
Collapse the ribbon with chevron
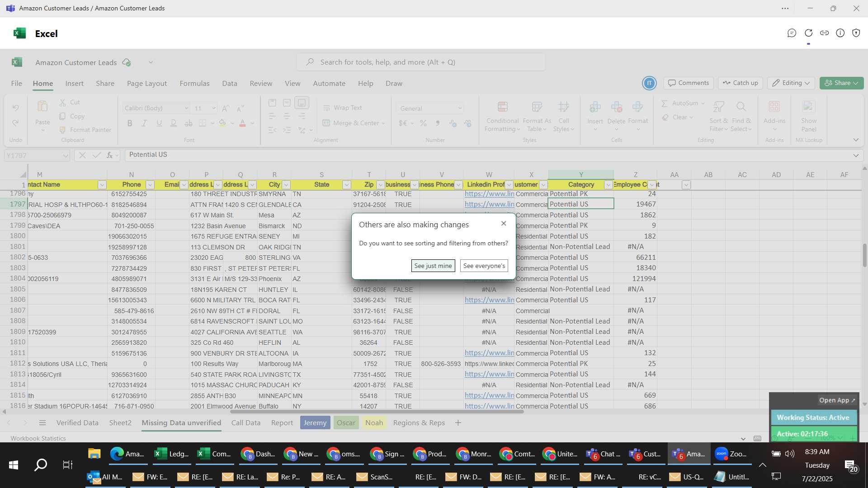[x=856, y=140]
